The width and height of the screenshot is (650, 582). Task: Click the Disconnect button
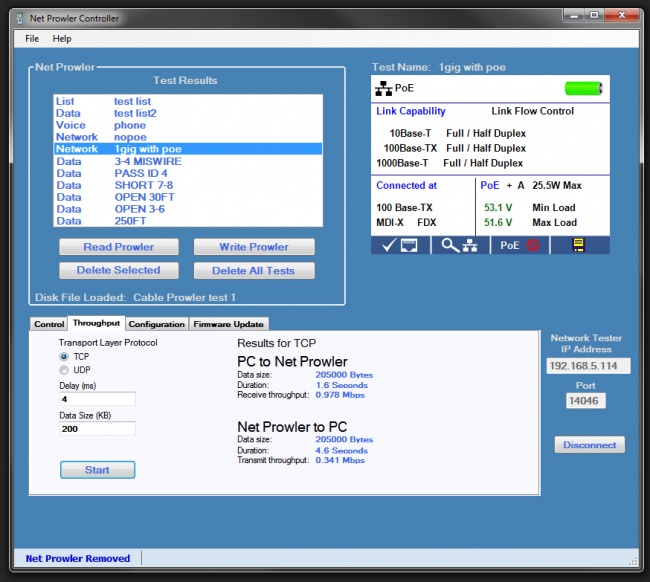pyautogui.click(x=590, y=445)
